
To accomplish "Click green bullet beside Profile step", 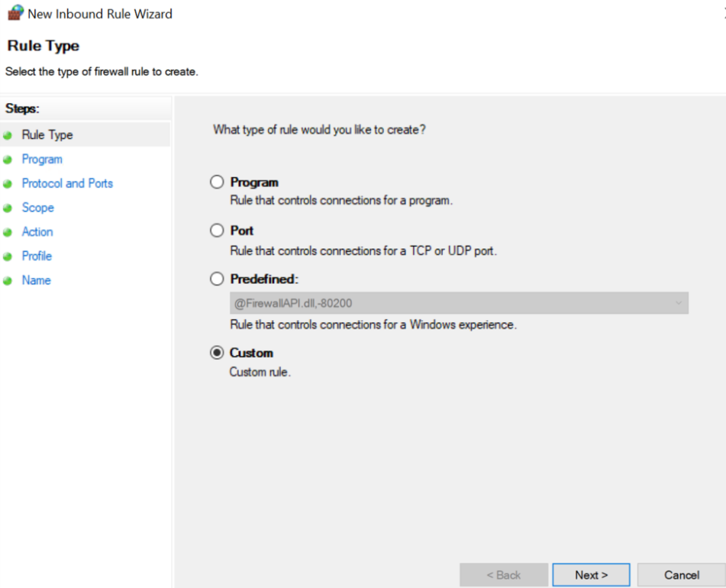I will point(8,257).
